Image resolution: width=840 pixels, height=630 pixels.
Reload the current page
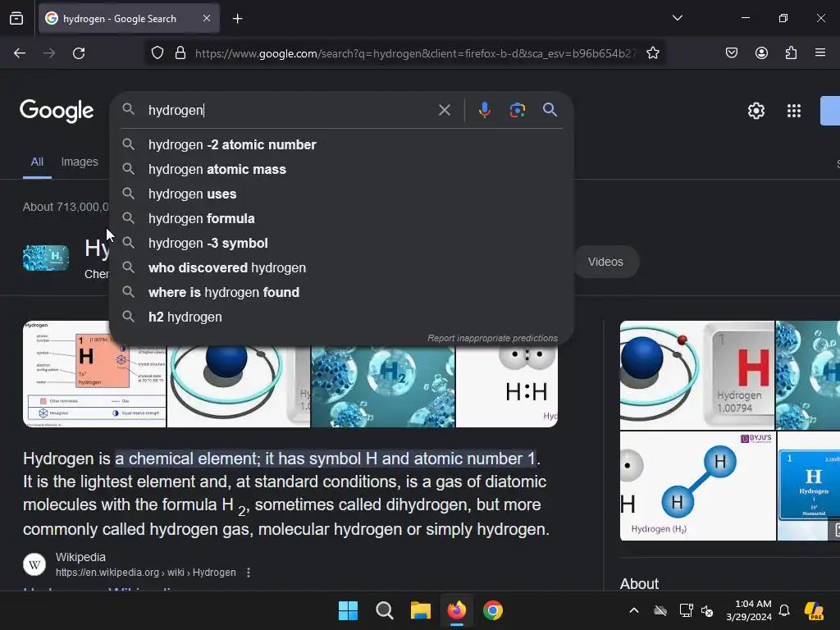[79, 53]
